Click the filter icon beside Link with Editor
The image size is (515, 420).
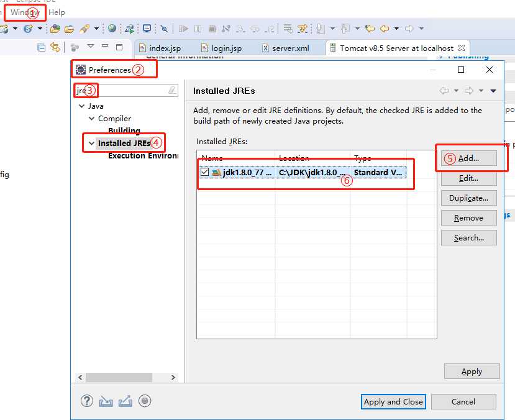pyautogui.click(x=75, y=48)
